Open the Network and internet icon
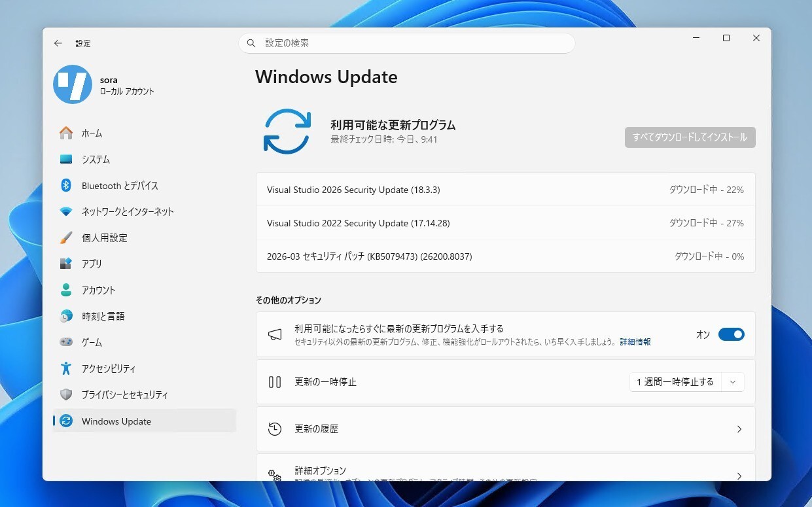 pyautogui.click(x=66, y=212)
